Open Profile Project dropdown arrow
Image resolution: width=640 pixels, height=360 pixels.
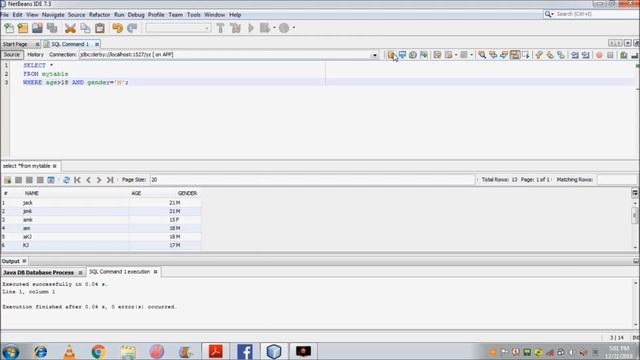click(293, 28)
